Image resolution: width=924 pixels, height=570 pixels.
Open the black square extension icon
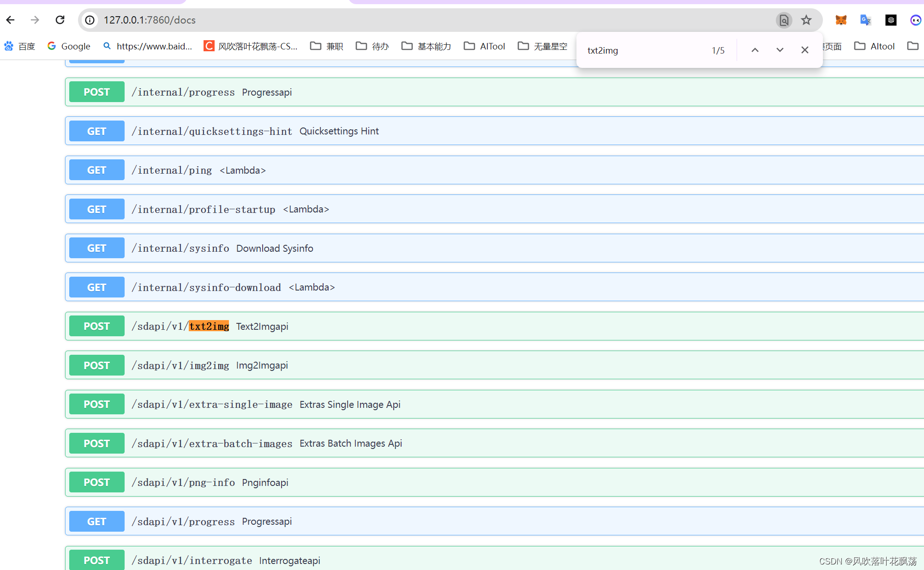tap(891, 20)
